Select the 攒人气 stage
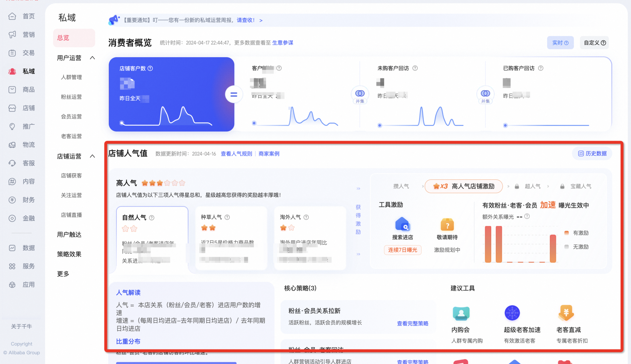This screenshot has width=631, height=364. click(x=401, y=186)
